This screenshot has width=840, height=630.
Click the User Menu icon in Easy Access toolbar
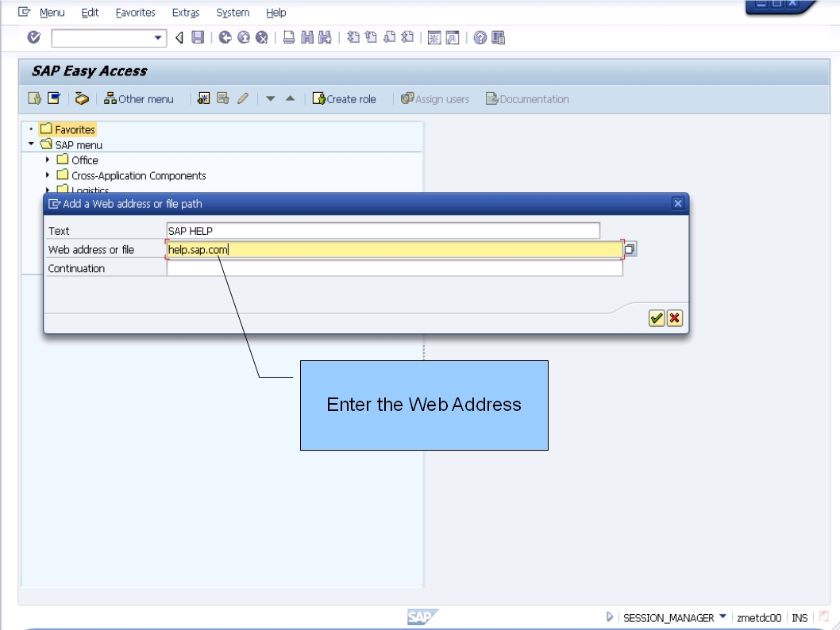[x=35, y=98]
